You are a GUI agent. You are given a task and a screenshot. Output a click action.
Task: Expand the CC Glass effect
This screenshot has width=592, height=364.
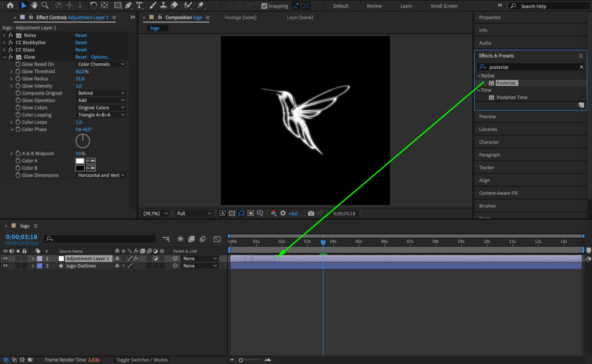coord(4,50)
